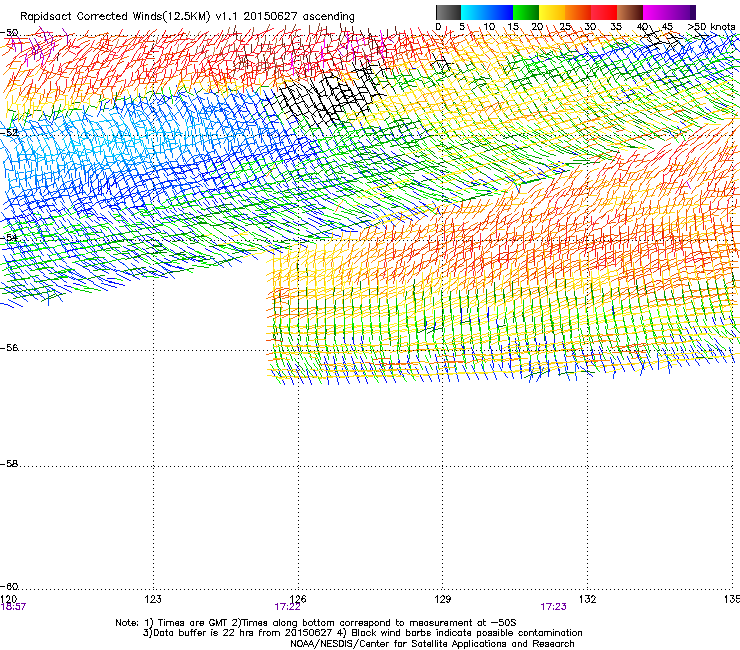The height and width of the screenshot is (650, 740).
Task: Click the black contaminated wind barbs cluster
Action: [x=330, y=97]
